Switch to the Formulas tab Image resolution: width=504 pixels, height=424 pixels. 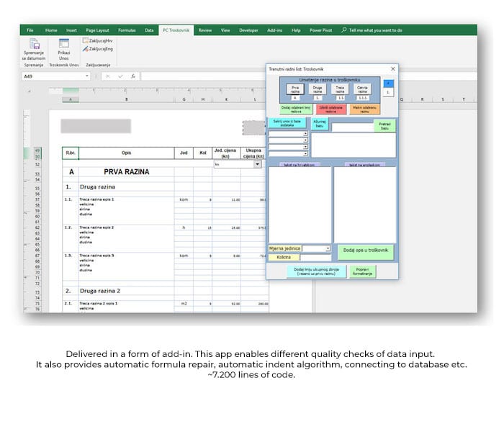tap(127, 30)
